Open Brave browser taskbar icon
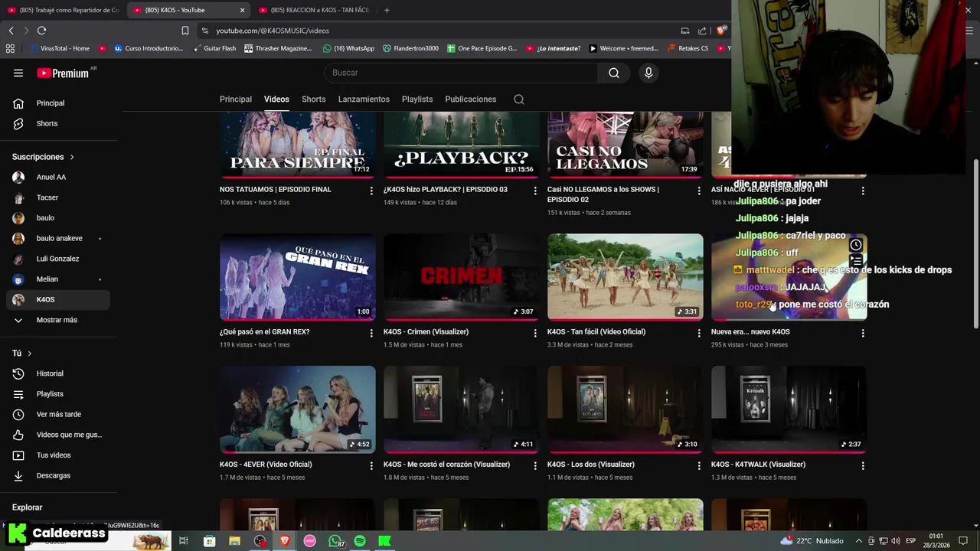This screenshot has width=980, height=551. (285, 541)
